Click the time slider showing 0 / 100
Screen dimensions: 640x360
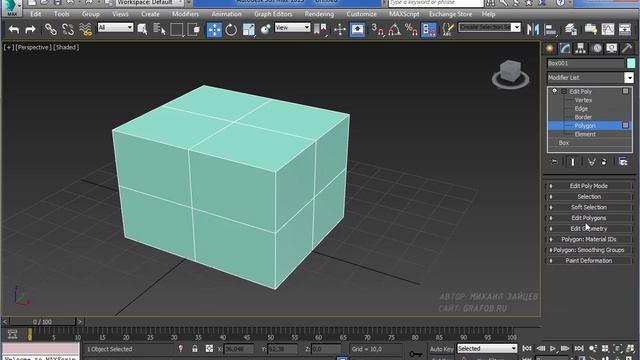(42, 322)
